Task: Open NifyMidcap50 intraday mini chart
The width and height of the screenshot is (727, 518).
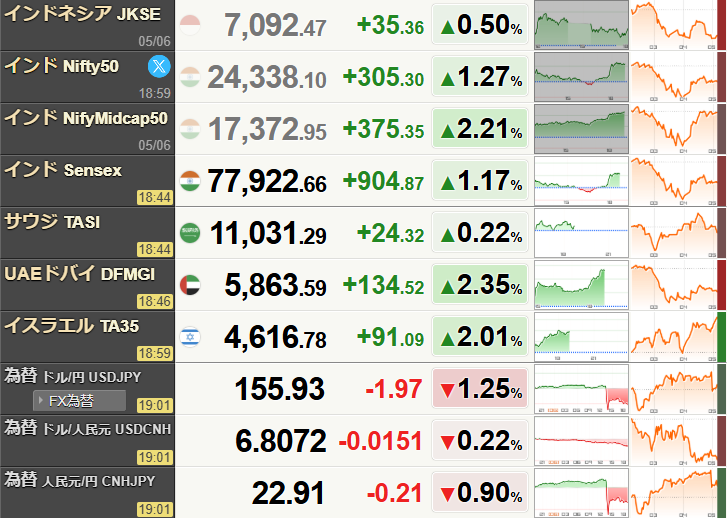Action: 581,129
